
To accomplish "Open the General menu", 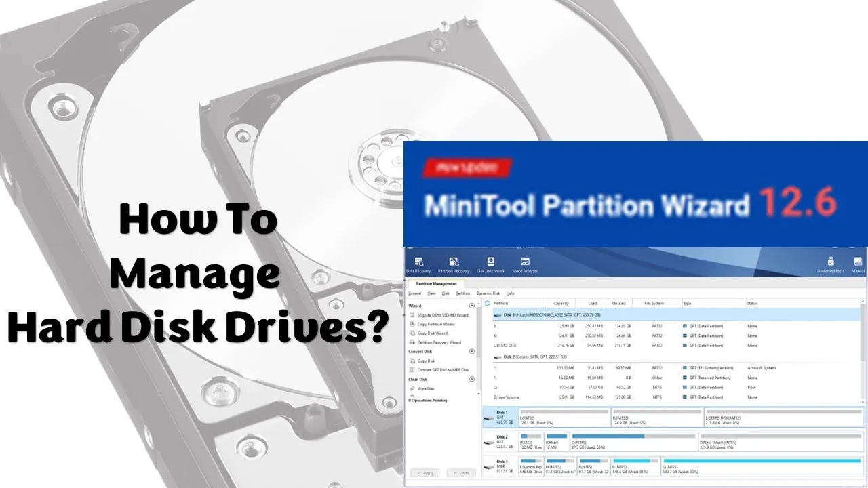I will click(x=414, y=293).
